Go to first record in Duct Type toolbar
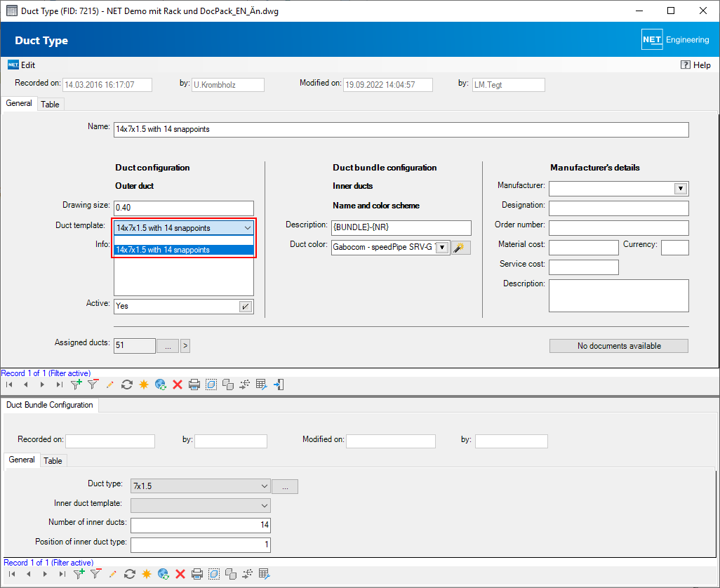 point(9,385)
